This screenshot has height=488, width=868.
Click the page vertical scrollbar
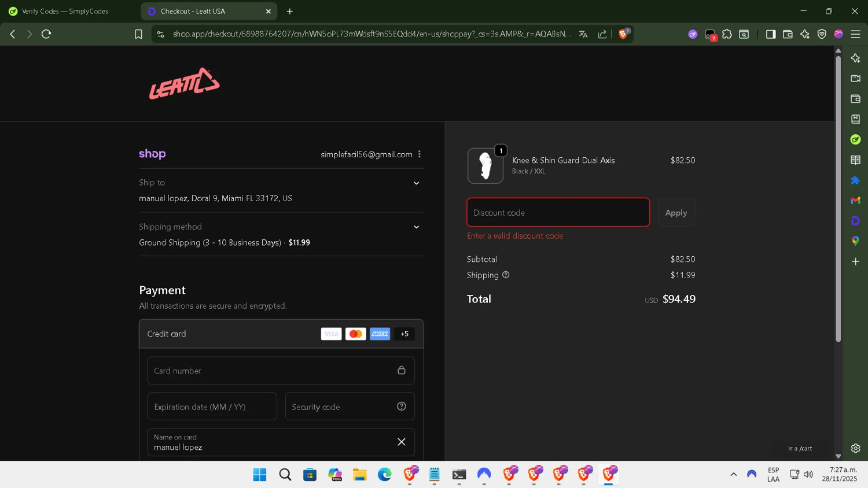838,198
